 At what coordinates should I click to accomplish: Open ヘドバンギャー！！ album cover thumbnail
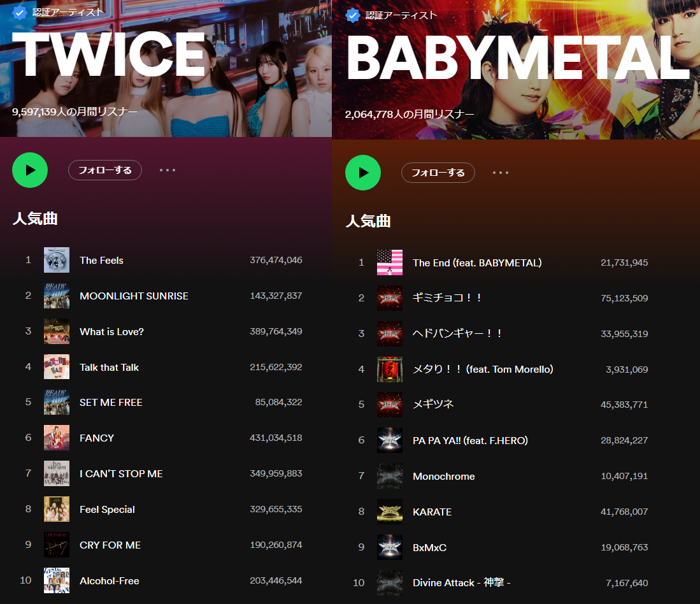[390, 334]
